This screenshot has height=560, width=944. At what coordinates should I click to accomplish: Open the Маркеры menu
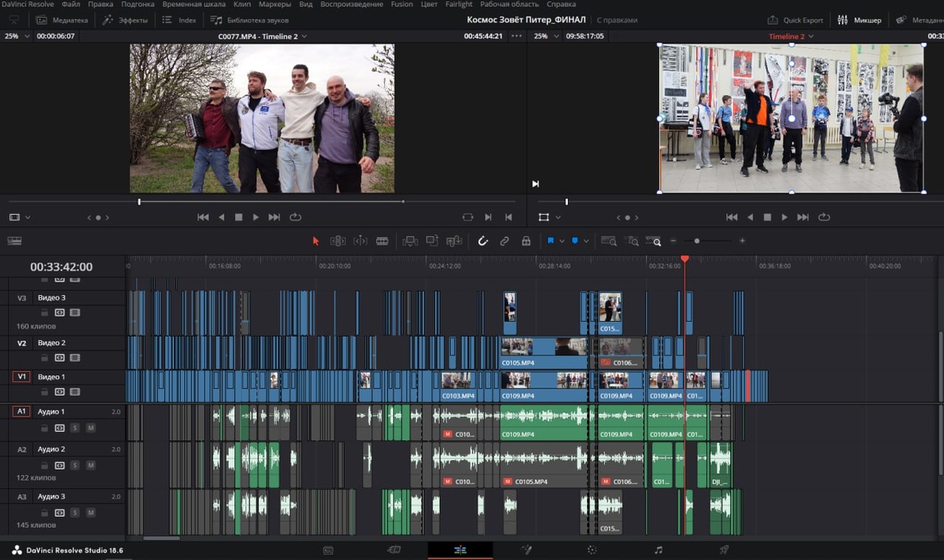click(275, 5)
